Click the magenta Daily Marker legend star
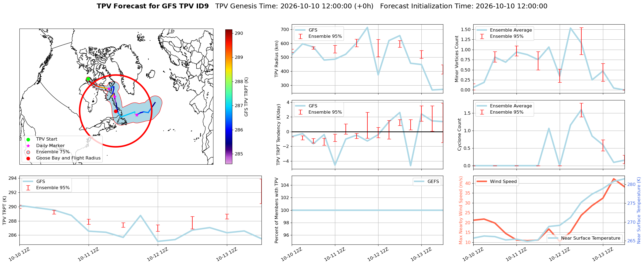644x265 pixels. tap(28, 146)
